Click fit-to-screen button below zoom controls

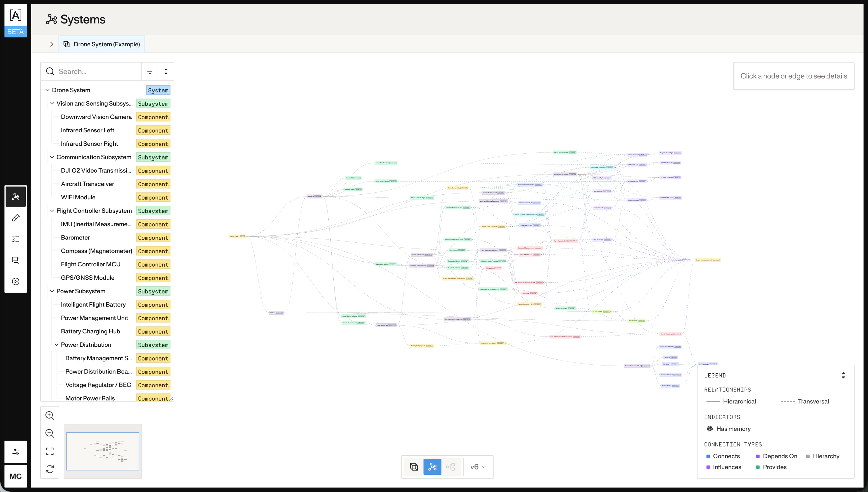pos(50,452)
